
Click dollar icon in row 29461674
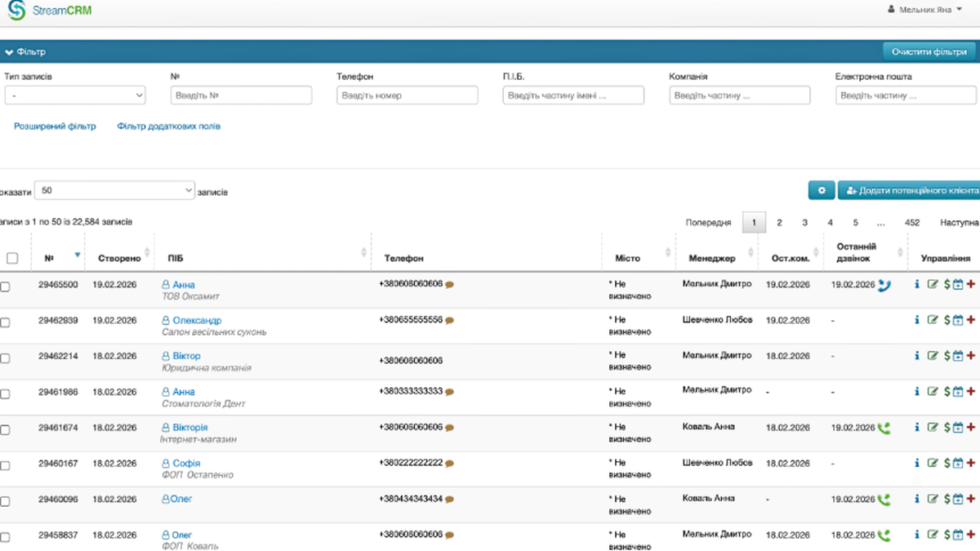pyautogui.click(x=947, y=427)
